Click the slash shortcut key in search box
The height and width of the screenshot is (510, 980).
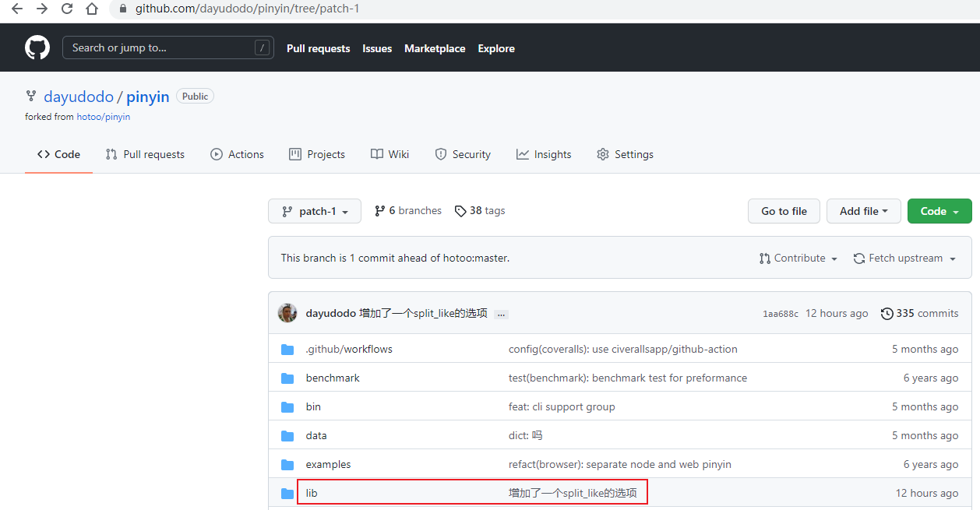click(262, 47)
